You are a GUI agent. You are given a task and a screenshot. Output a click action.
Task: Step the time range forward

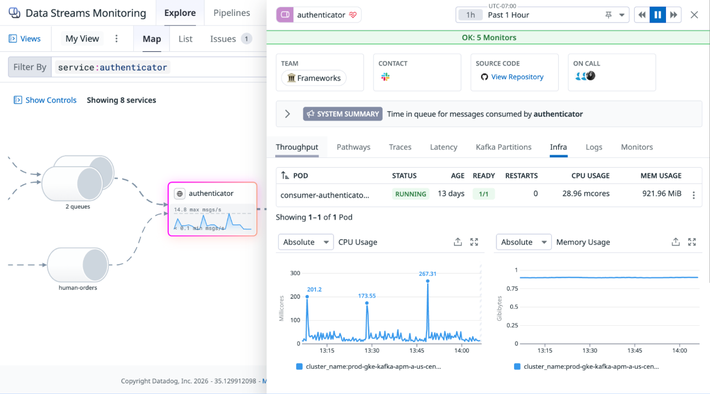674,15
